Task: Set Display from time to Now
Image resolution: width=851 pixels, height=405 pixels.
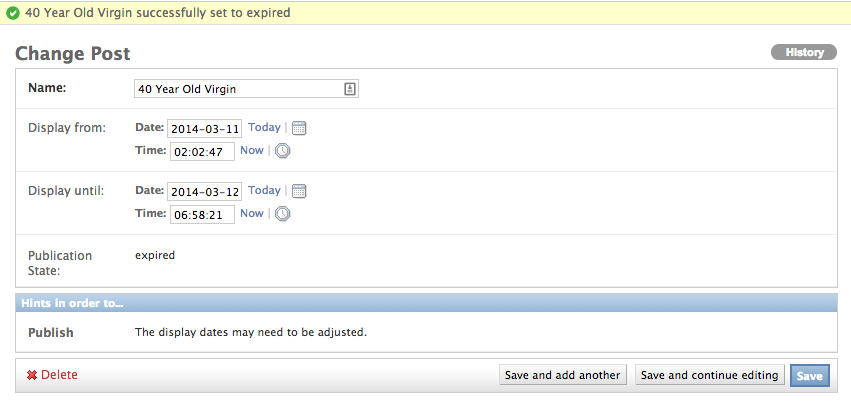Action: click(x=252, y=150)
